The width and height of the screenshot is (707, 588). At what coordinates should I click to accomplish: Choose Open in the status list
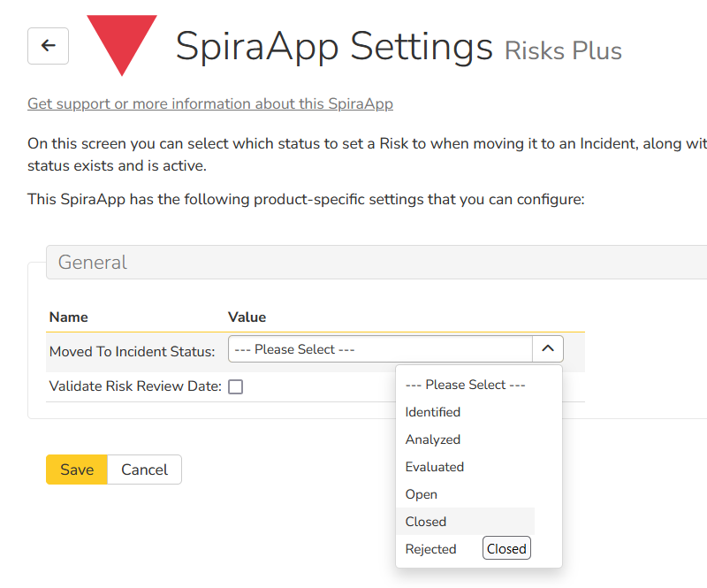click(x=422, y=494)
